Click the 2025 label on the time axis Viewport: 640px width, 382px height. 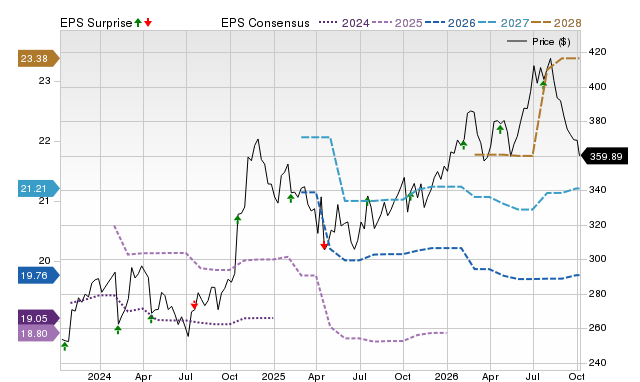click(273, 376)
